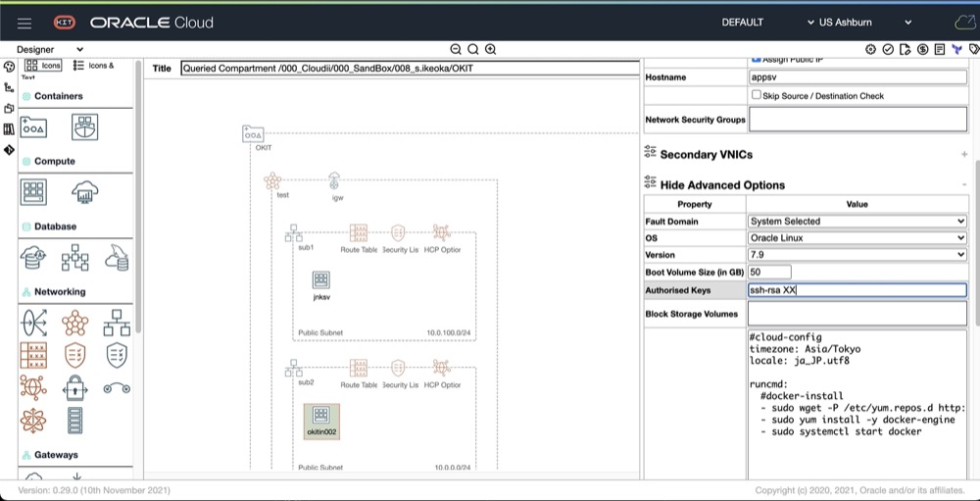Switch palette to Icons & Text view
Viewport: 980px width, 501px height.
click(x=94, y=65)
